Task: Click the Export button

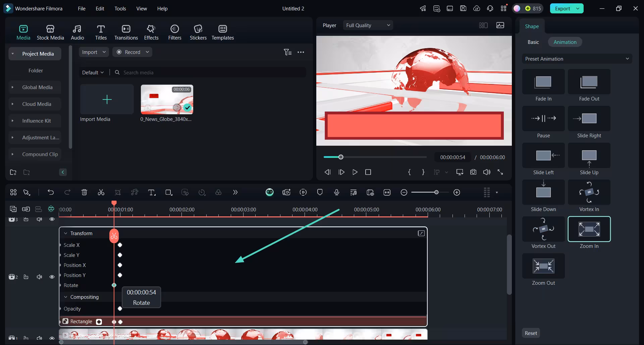Action: tap(562, 9)
